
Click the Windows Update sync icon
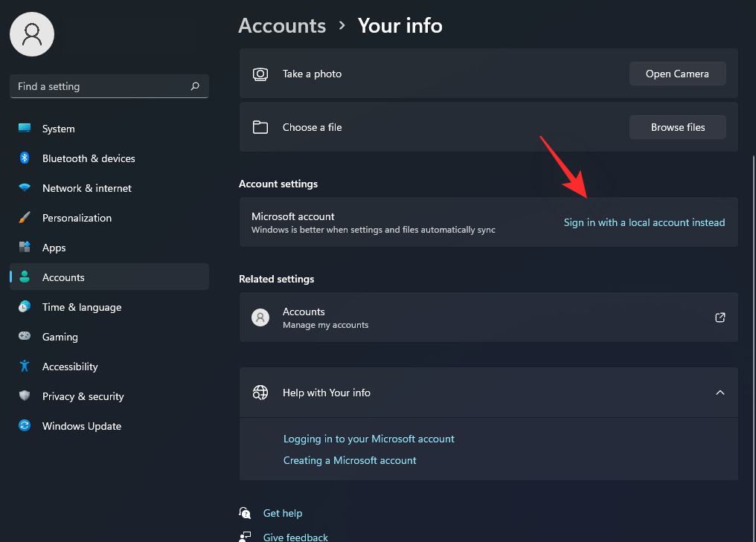click(25, 426)
